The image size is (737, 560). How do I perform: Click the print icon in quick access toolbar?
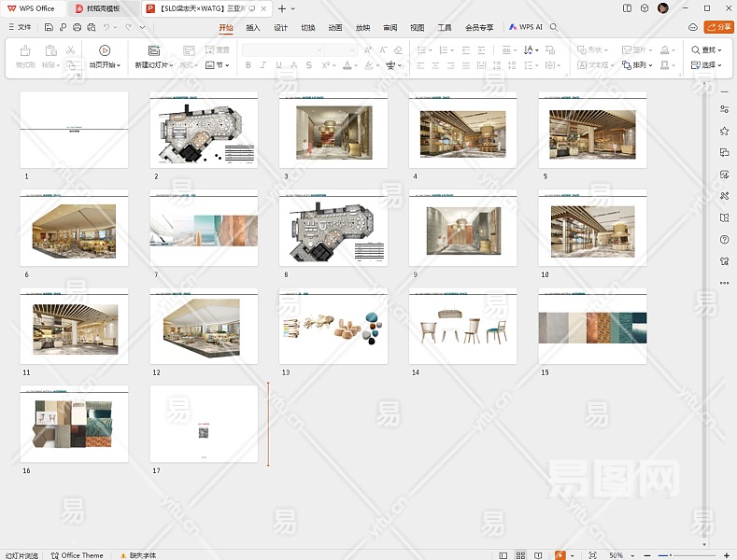pyautogui.click(x=77, y=27)
